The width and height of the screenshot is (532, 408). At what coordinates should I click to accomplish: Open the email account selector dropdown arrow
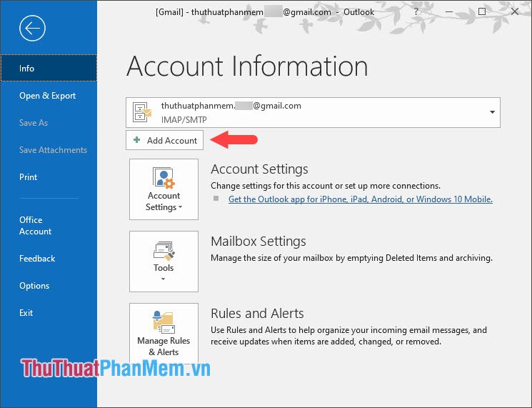tap(492, 112)
